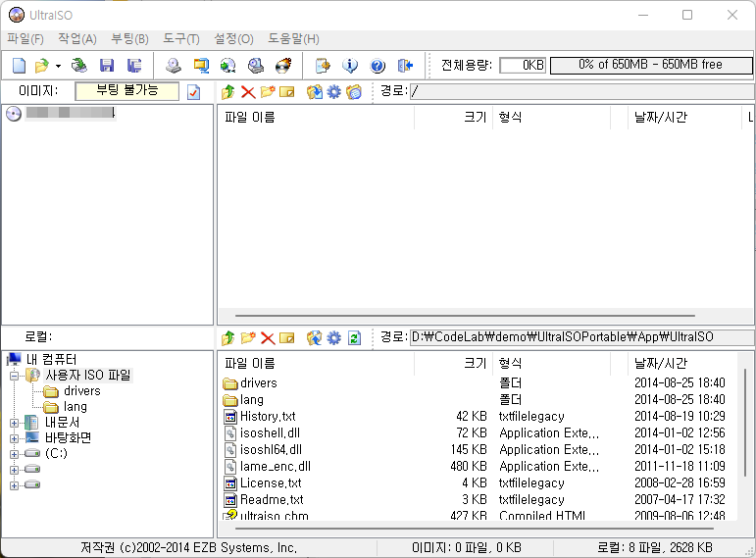Click the local path field D:\CodeLab
The image size is (756, 558).
tap(582, 337)
